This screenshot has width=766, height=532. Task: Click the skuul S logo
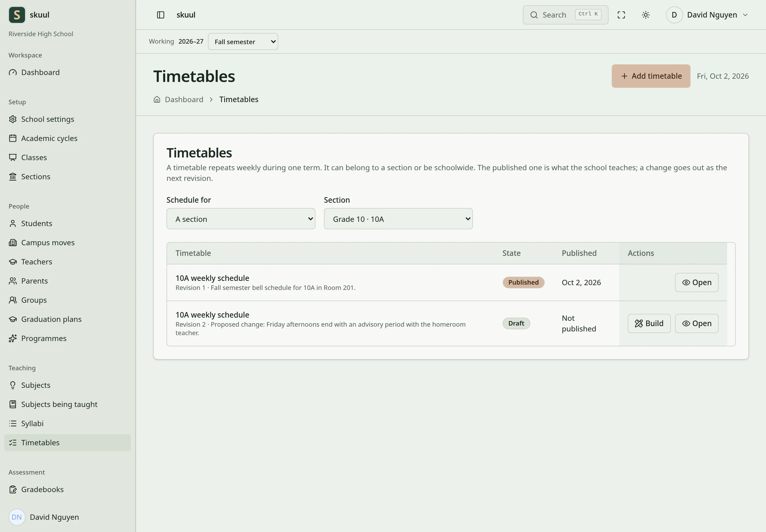coord(17,15)
